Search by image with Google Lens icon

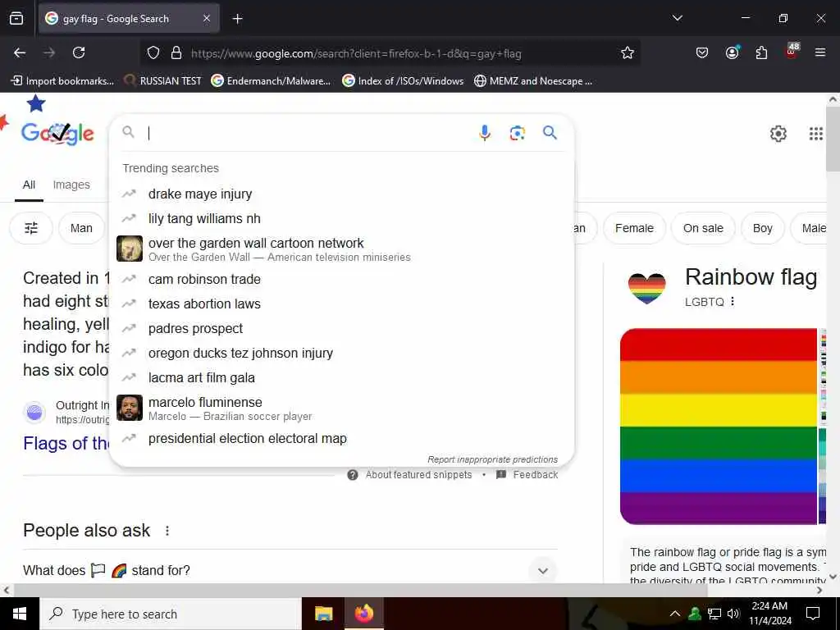[517, 133]
